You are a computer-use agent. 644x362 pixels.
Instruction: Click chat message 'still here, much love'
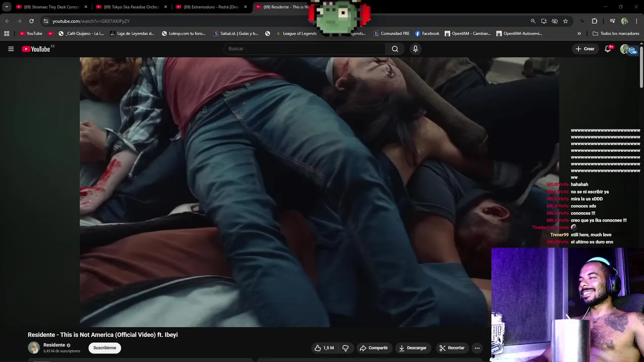[x=591, y=235]
